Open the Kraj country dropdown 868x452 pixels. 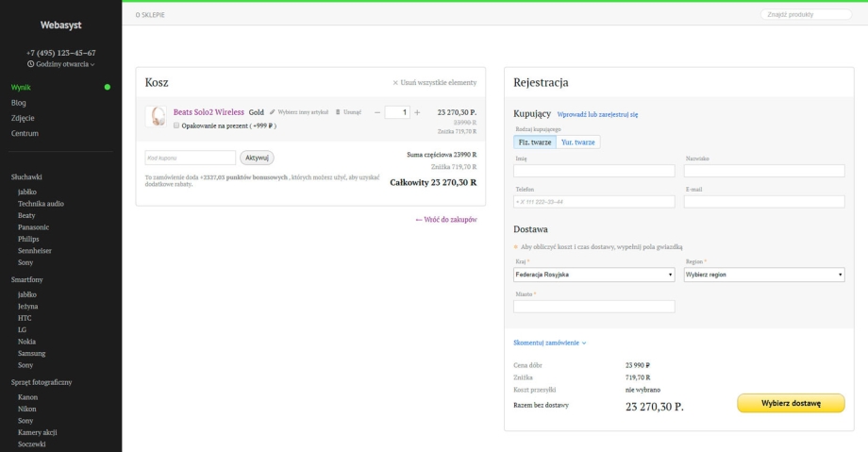tap(594, 275)
